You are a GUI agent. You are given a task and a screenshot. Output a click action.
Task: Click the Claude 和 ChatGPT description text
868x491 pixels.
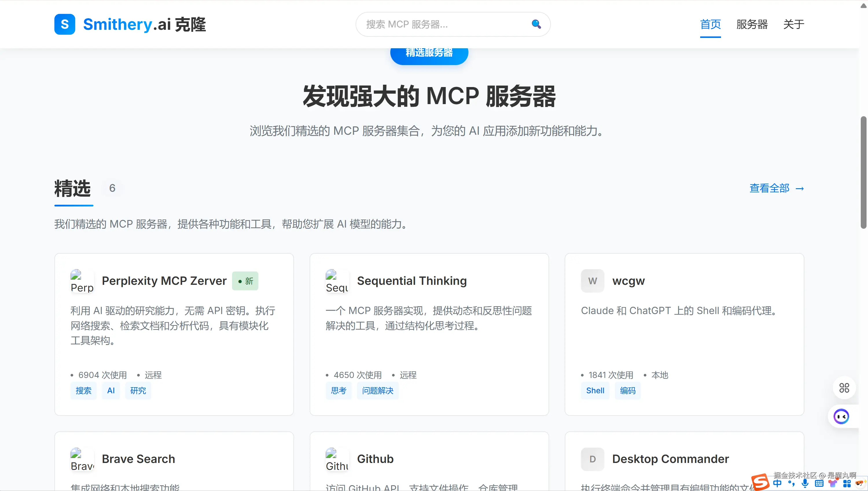[679, 311]
